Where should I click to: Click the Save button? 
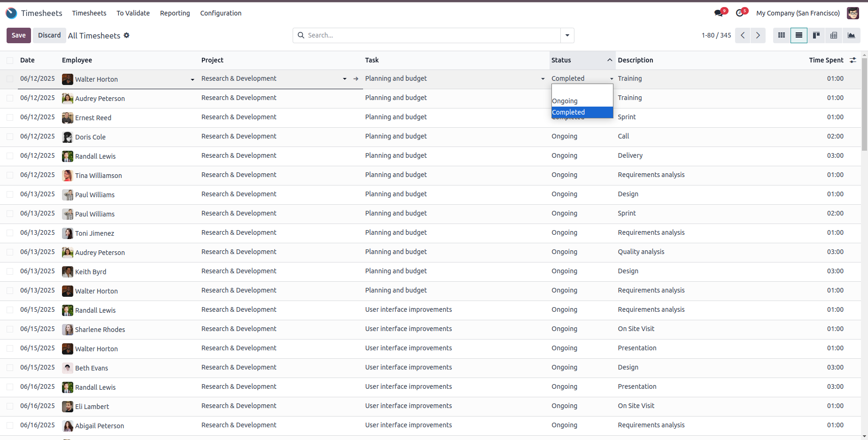coord(19,35)
